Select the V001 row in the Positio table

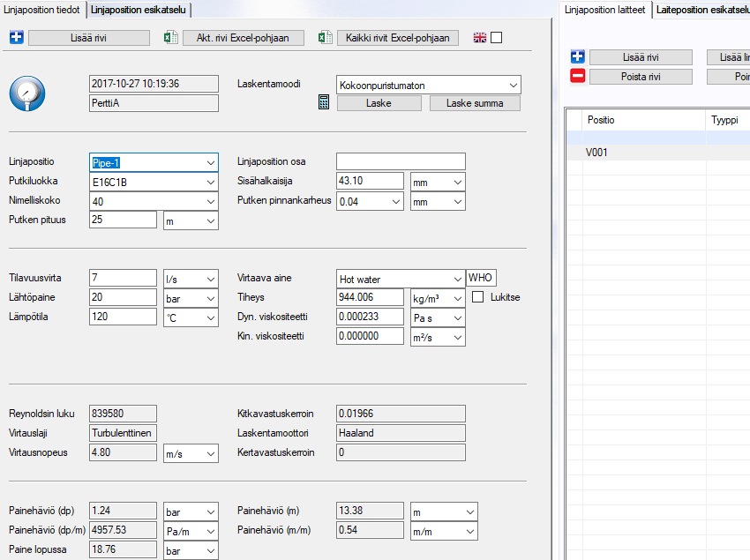(596, 153)
